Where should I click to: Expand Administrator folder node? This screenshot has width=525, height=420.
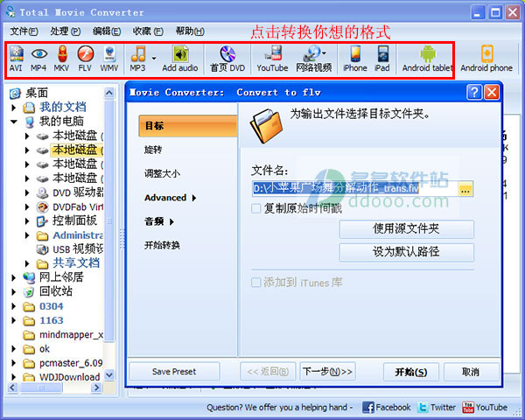(27, 235)
